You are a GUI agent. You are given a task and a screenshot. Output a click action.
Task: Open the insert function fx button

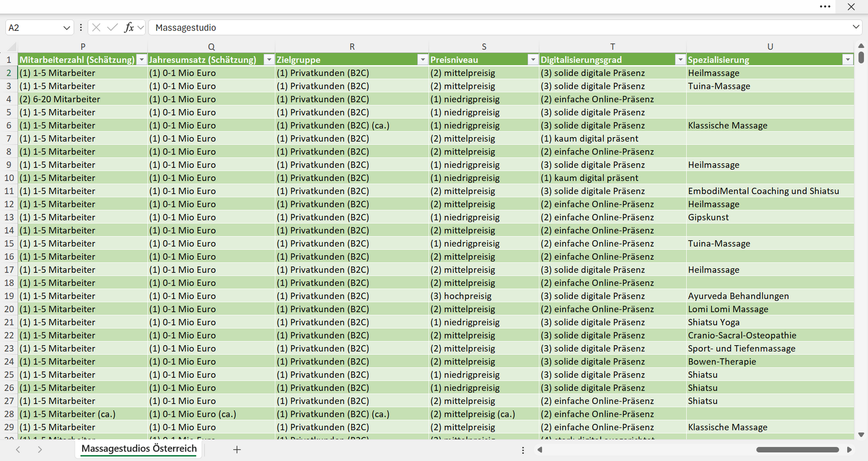point(129,28)
